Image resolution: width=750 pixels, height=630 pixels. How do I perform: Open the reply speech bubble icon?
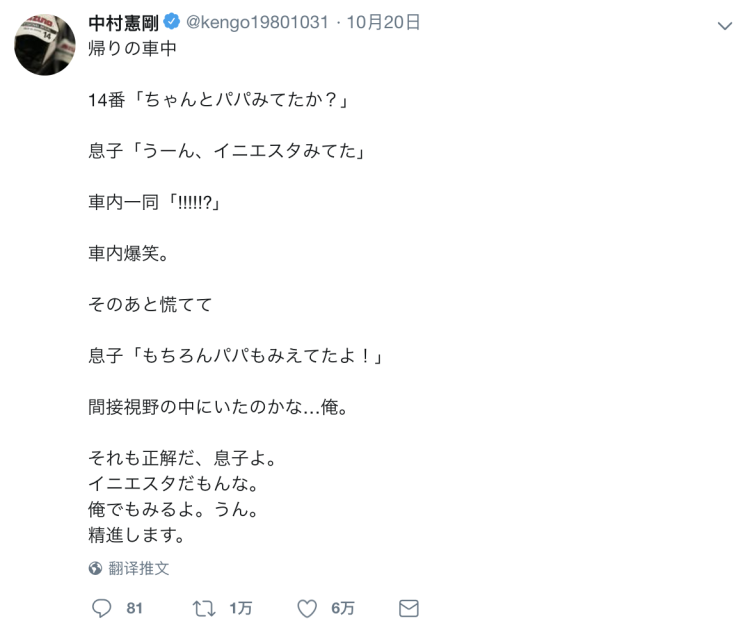click(x=101, y=608)
